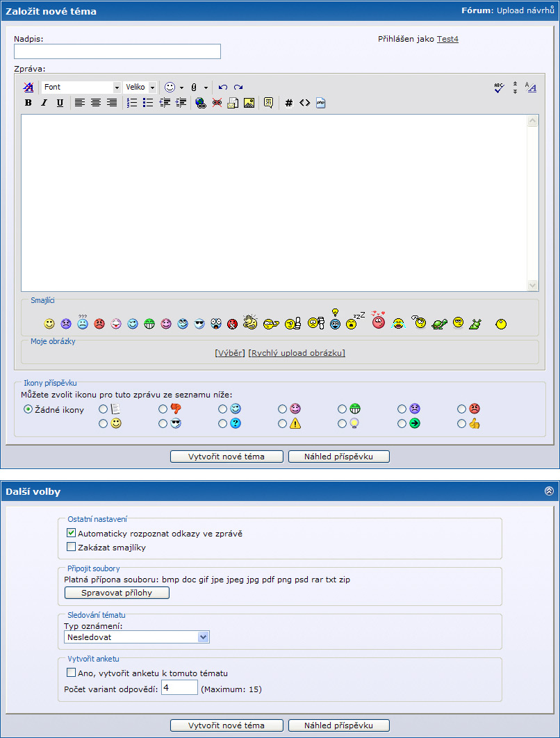Click the "Nadpis" title input field
The image size is (560, 738).
pyautogui.click(x=117, y=51)
